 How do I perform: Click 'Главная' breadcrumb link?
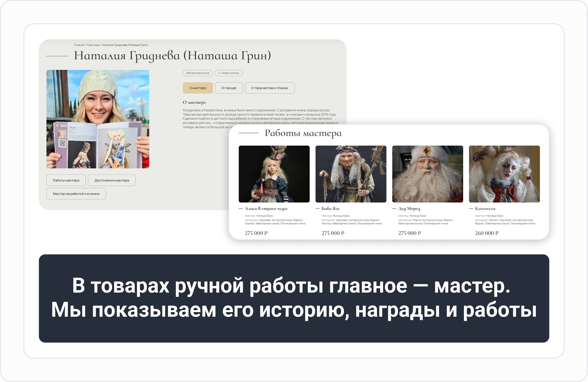pos(79,45)
